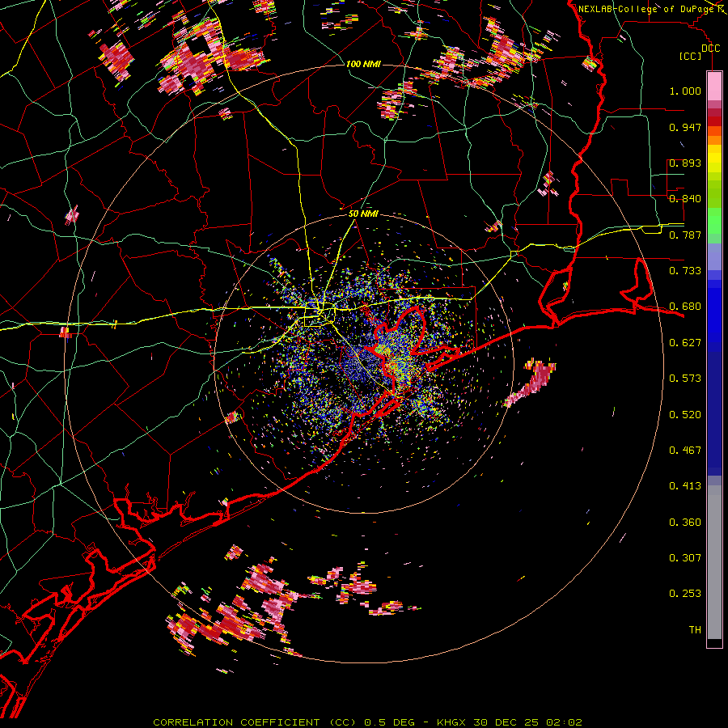Click the 0.360 scale value
This screenshot has height=728, width=728.
click(x=685, y=523)
